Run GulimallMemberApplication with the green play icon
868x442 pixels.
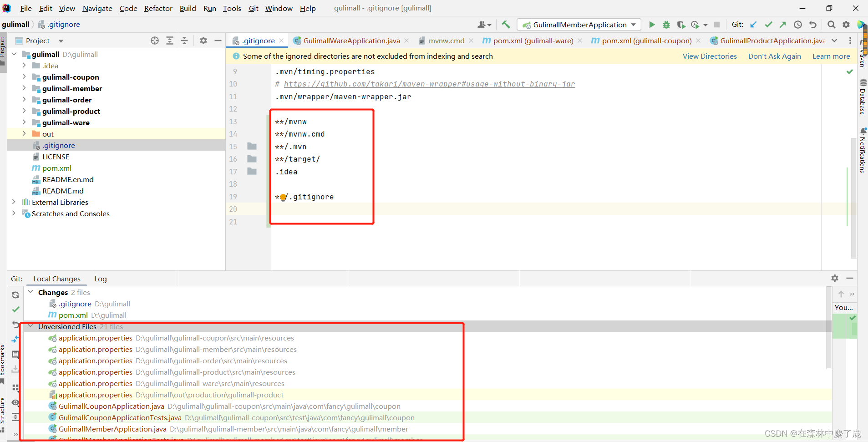pos(652,25)
